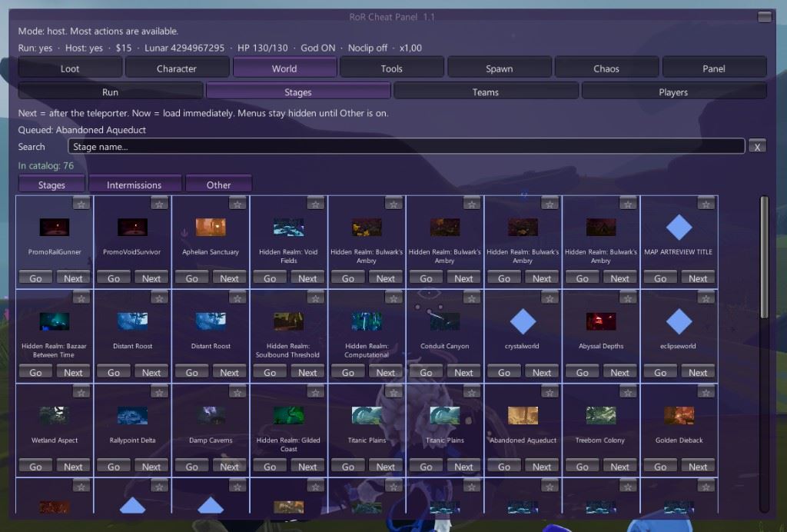Click the blue diamond icon for MAP ARTREVIEW TITLE
787x532 pixels.
click(x=679, y=228)
